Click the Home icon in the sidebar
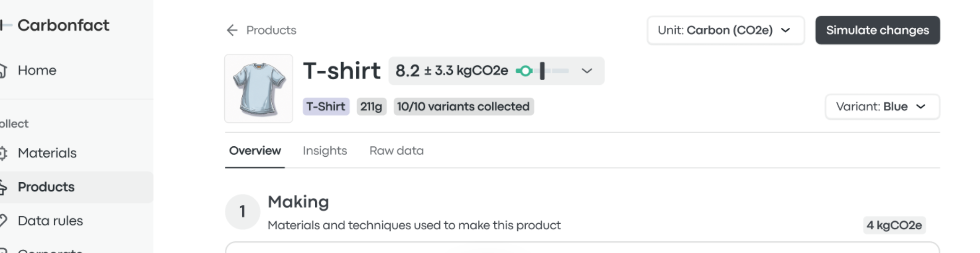Viewport: 980px width, 253px height. (x=3, y=70)
